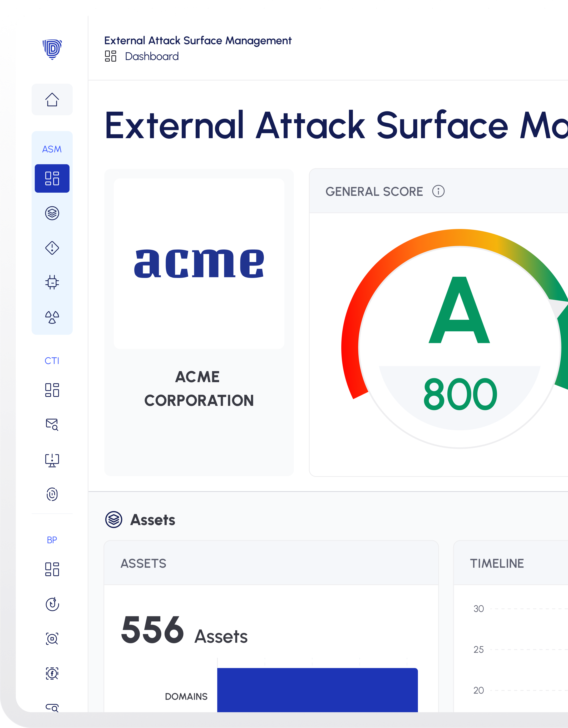Click the Dashboard breadcrumb link
This screenshot has width=568, height=728.
point(152,56)
